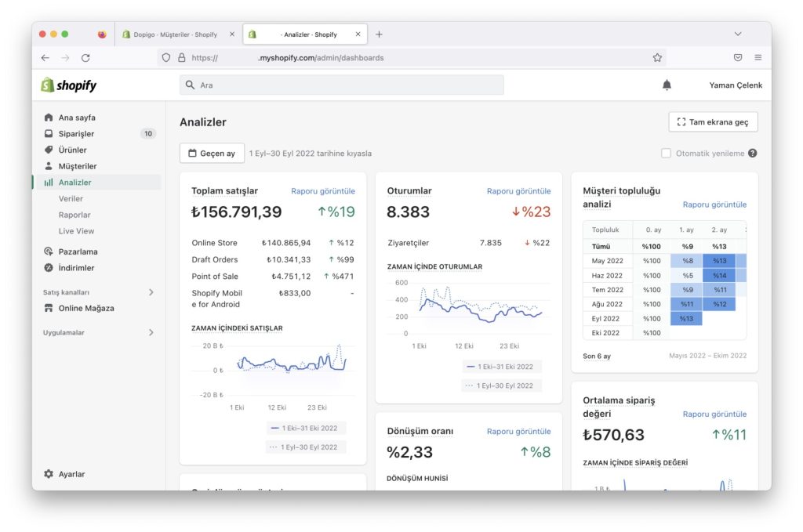This screenshot has width=803, height=532.
Task: Expand the Satış kanalları section chevron
Action: [151, 292]
